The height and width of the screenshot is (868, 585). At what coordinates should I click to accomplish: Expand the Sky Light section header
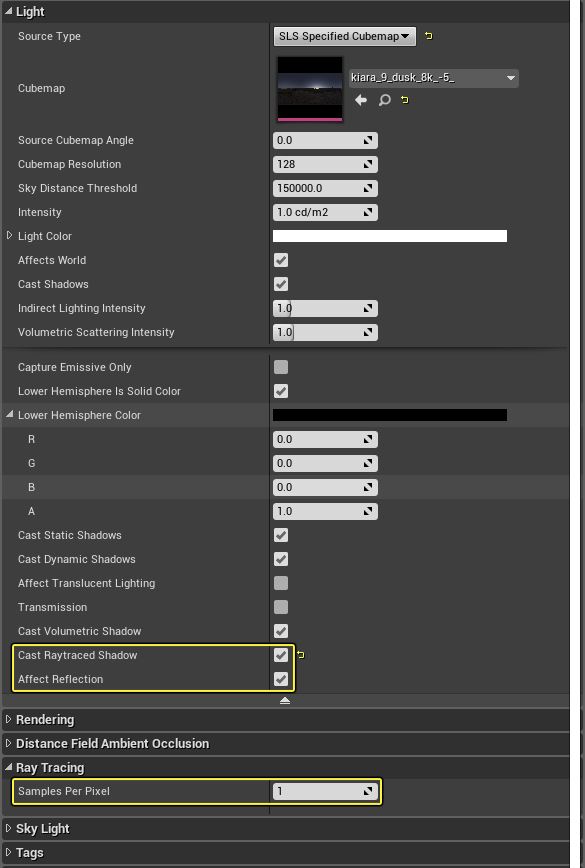(x=9, y=828)
